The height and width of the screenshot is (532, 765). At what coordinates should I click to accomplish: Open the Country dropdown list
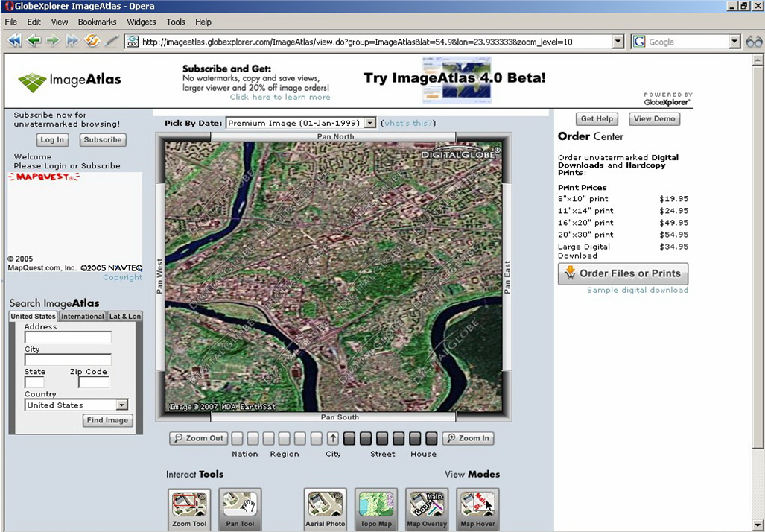click(x=121, y=405)
